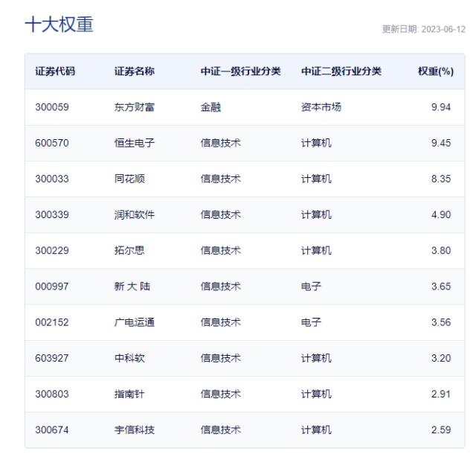Select stock code 300339
This screenshot has height=457, width=476.
click(52, 215)
